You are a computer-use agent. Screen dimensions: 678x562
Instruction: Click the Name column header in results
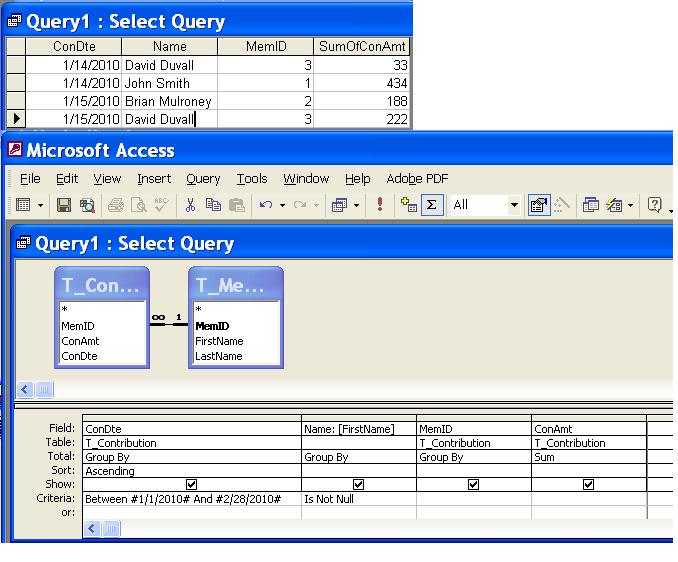click(170, 46)
